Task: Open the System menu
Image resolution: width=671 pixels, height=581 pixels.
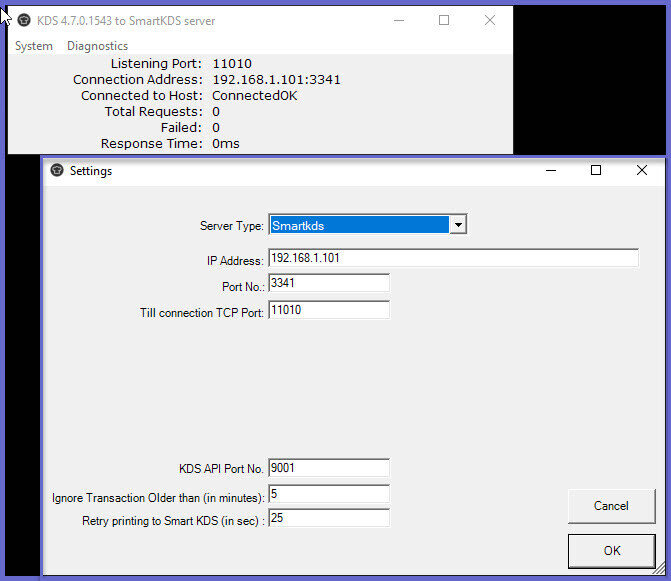Action: (x=34, y=46)
